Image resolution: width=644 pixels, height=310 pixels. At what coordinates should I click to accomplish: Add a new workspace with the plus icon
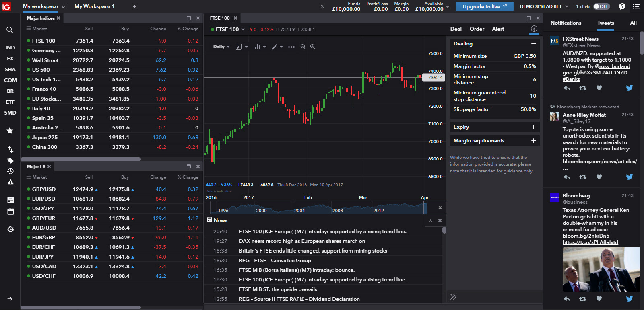134,6
